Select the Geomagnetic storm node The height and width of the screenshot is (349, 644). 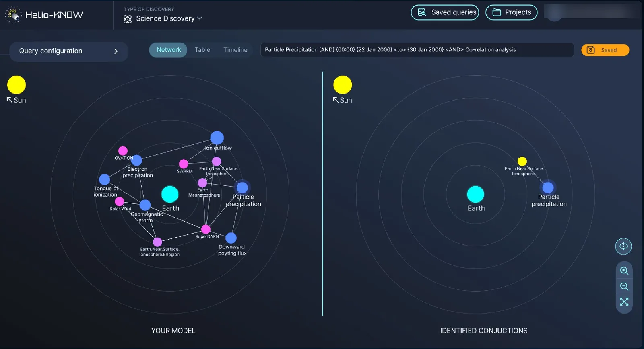pyautogui.click(x=145, y=205)
